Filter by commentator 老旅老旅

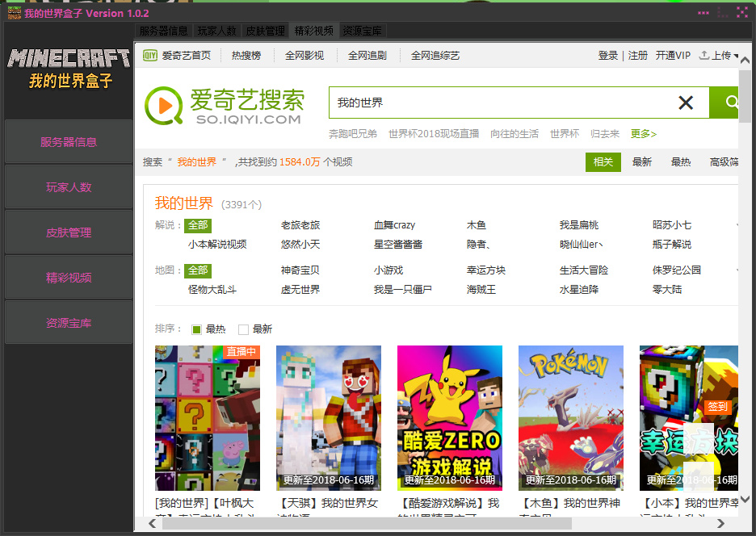click(x=300, y=225)
